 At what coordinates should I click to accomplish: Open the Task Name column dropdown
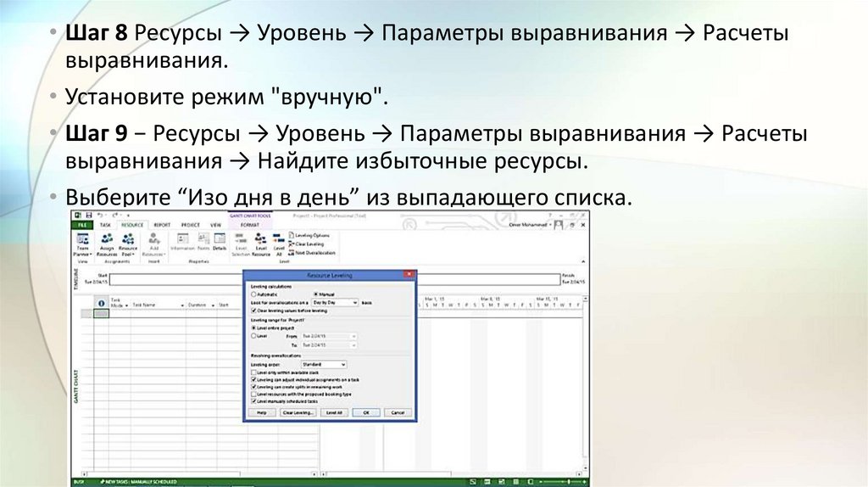[x=182, y=305]
